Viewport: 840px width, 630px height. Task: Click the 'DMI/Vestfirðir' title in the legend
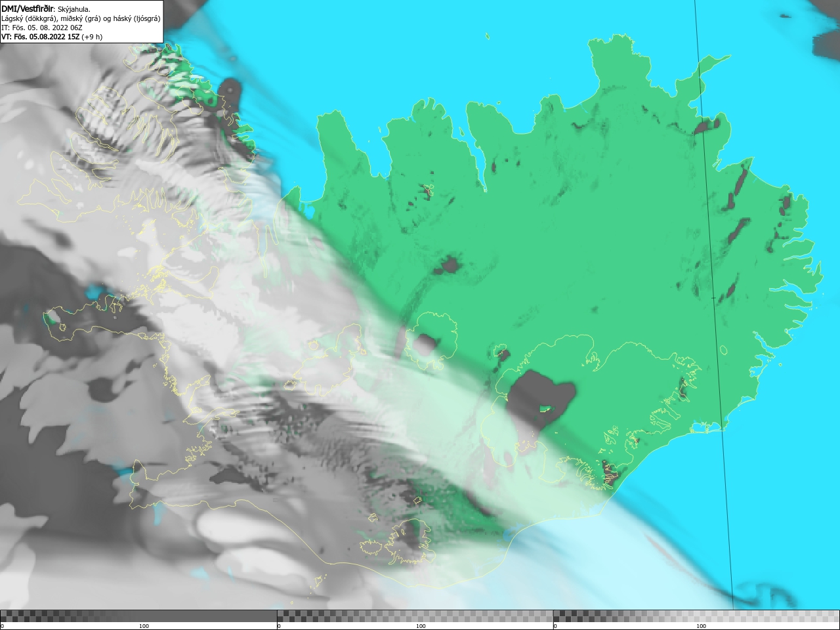[x=28, y=9]
